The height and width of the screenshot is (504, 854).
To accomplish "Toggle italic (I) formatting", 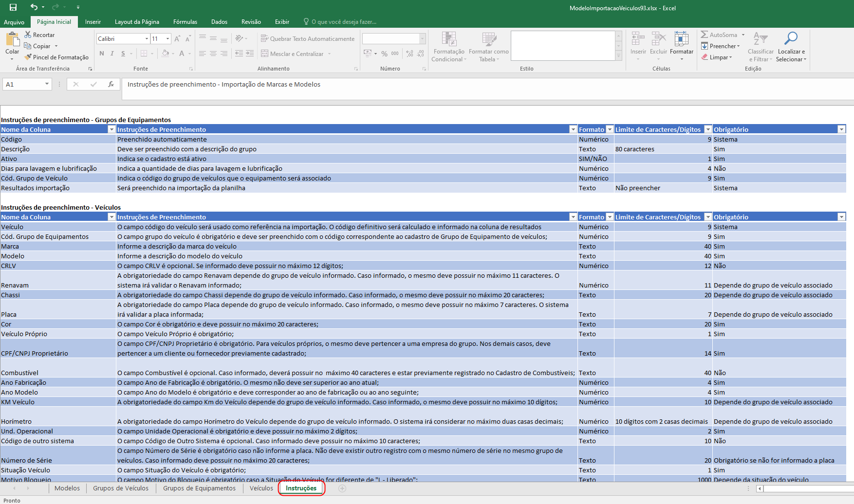I will click(x=112, y=54).
